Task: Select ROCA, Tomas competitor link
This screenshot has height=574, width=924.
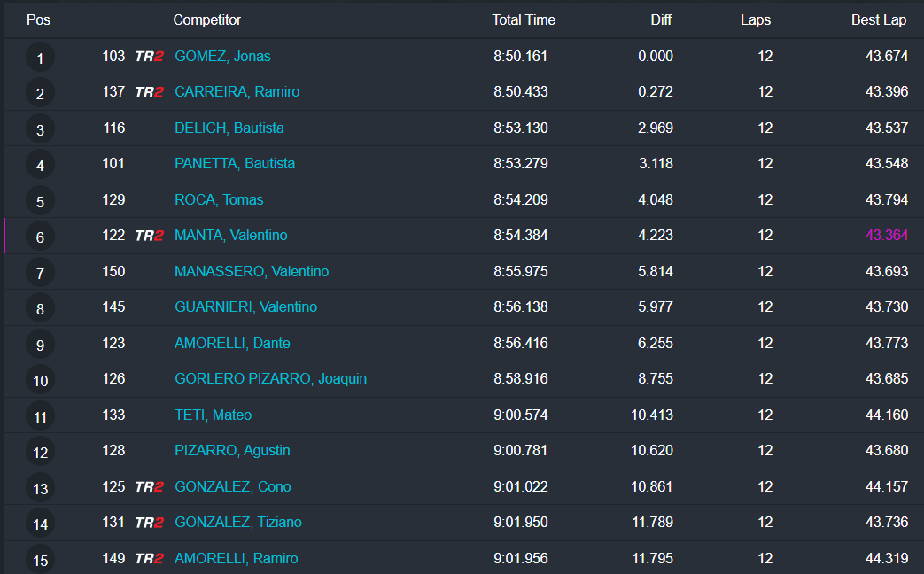Action: point(219,199)
